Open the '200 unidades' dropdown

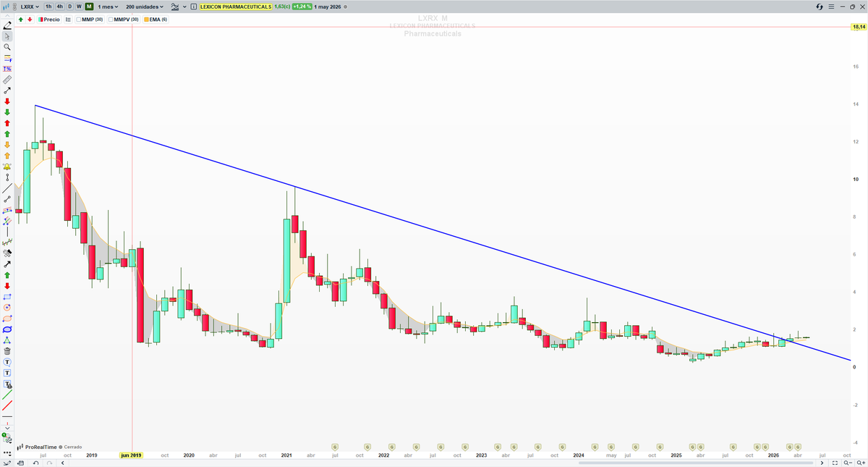[144, 7]
